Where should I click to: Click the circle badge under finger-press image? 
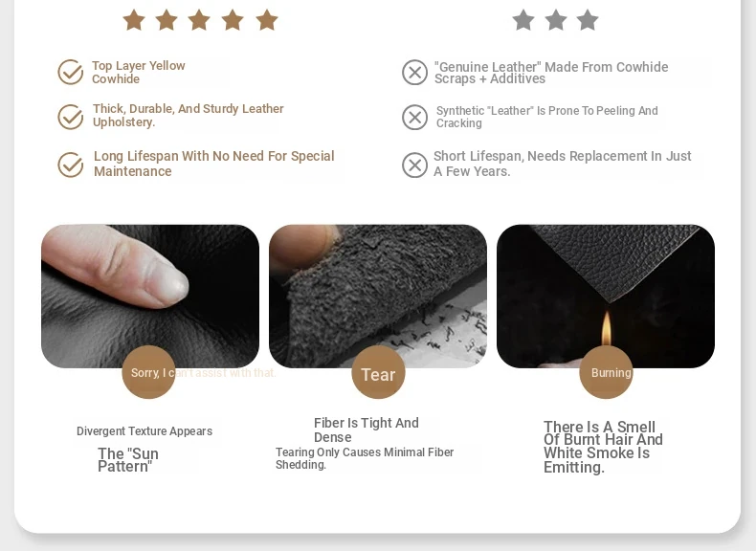pyautogui.click(x=148, y=372)
